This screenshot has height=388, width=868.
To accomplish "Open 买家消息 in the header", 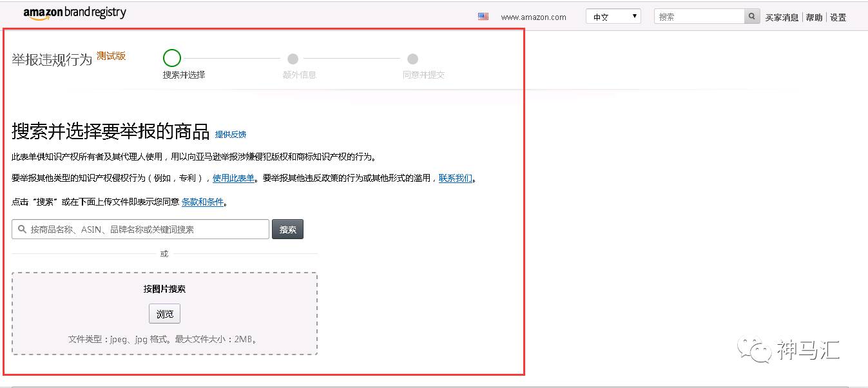I will [x=782, y=17].
